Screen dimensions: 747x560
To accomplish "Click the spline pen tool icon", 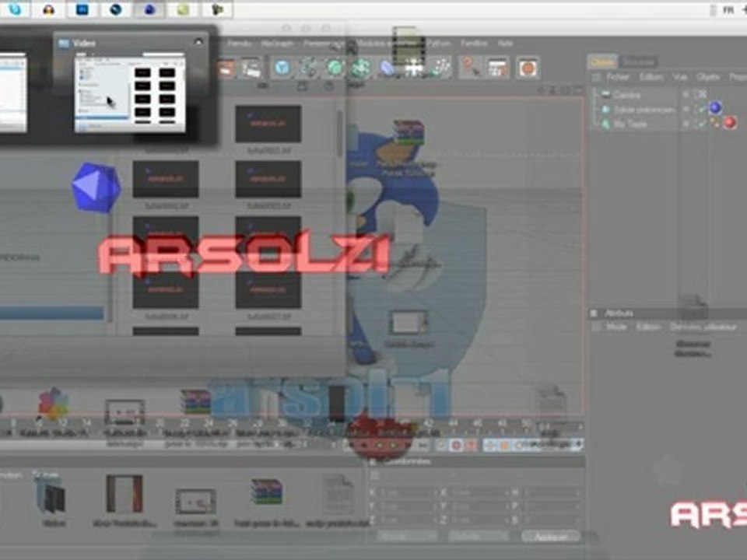I will tap(308, 68).
